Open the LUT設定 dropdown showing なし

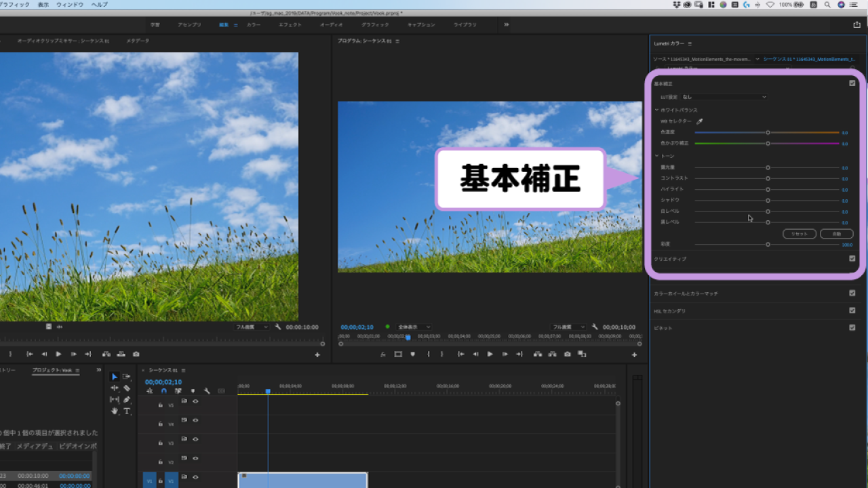723,96
